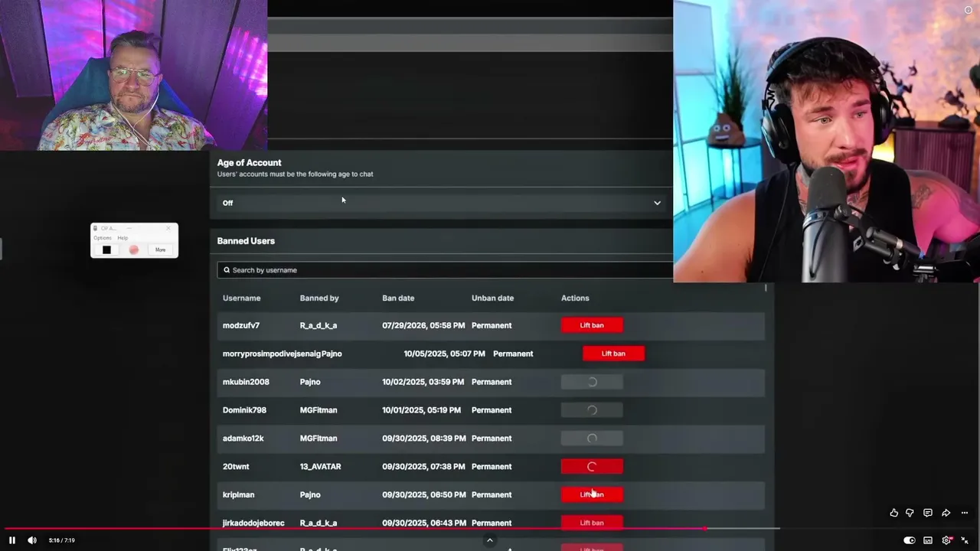
Task: Dislike the video with thumbs down
Action: pyautogui.click(x=910, y=513)
